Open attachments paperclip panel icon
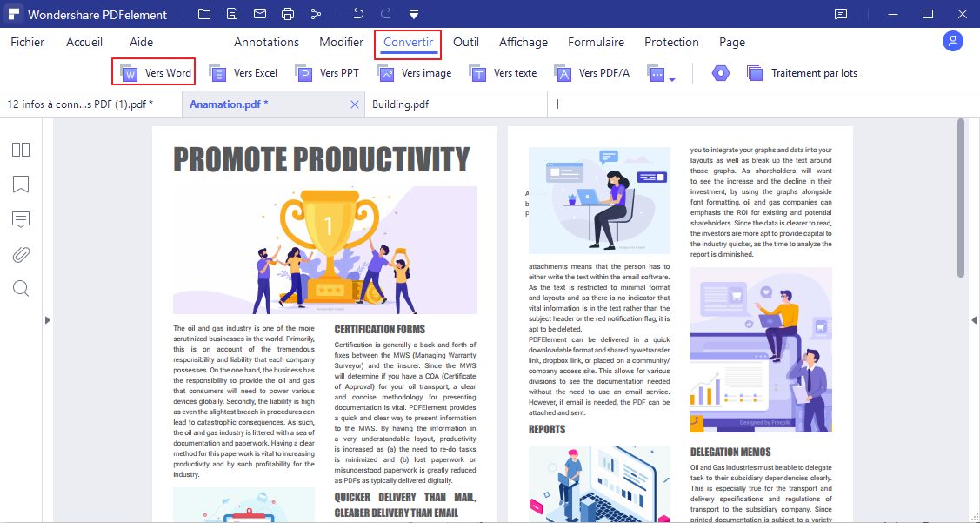 pos(21,255)
